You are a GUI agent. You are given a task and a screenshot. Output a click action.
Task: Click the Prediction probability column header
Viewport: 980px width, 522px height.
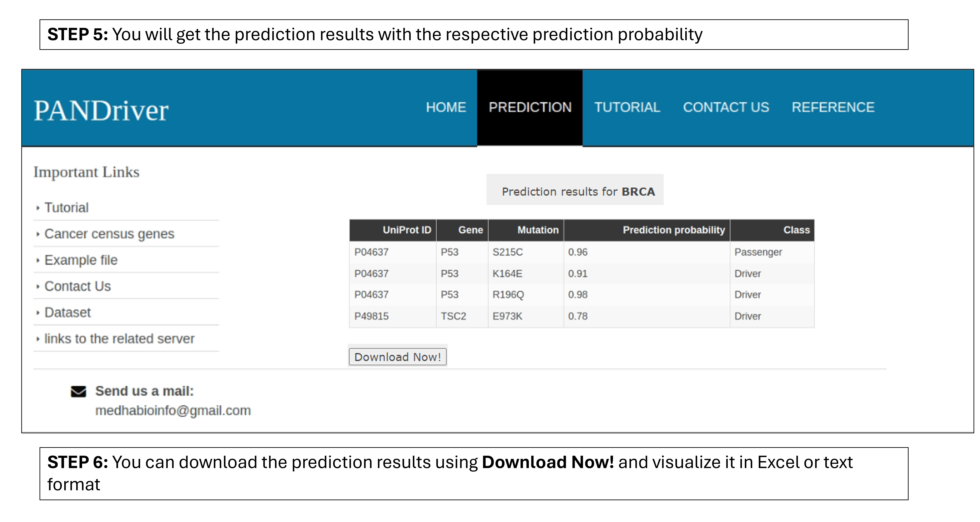[673, 230]
